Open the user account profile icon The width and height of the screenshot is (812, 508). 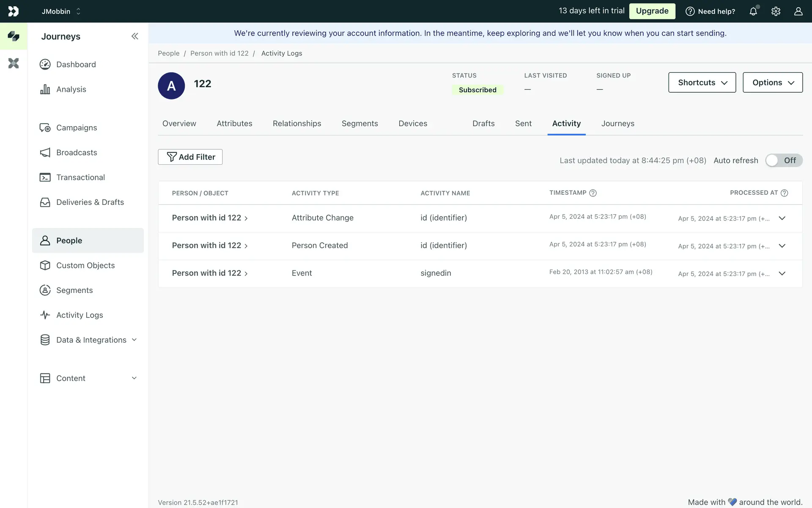[798, 11]
